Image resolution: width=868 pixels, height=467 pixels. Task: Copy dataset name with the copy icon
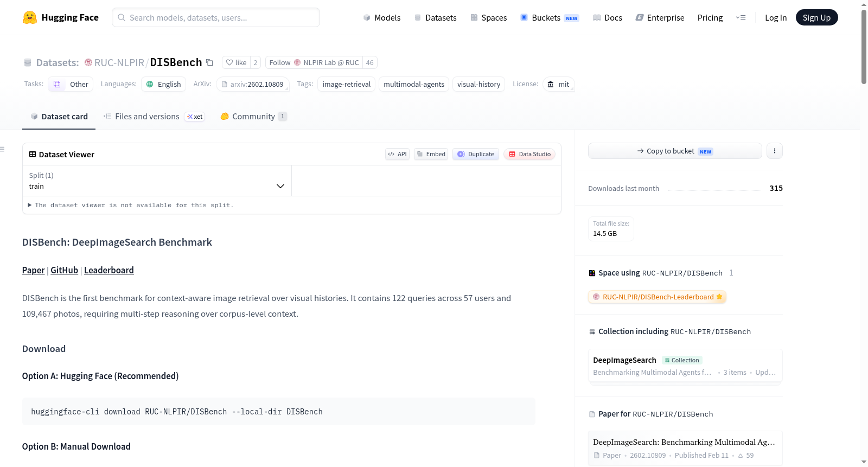tap(209, 62)
